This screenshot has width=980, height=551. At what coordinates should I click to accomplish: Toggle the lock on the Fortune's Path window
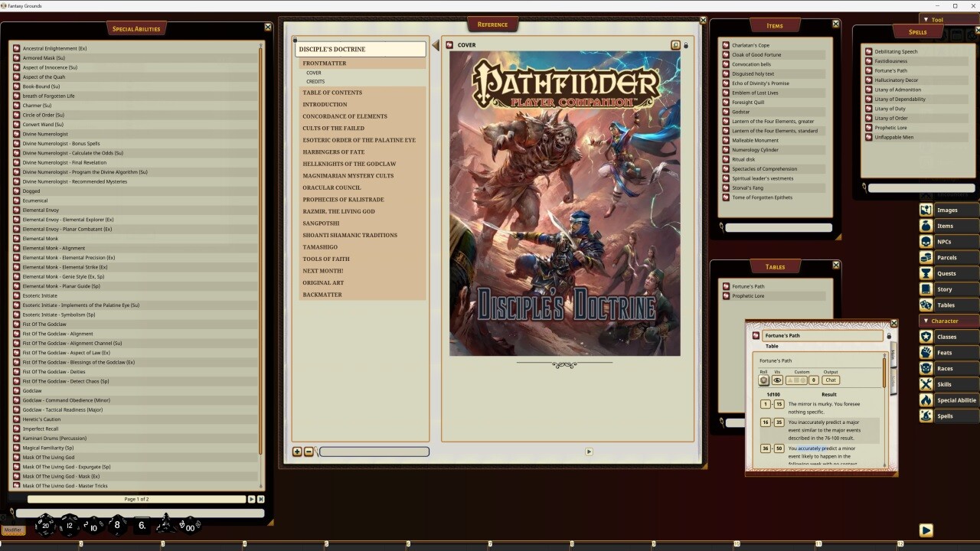point(888,335)
